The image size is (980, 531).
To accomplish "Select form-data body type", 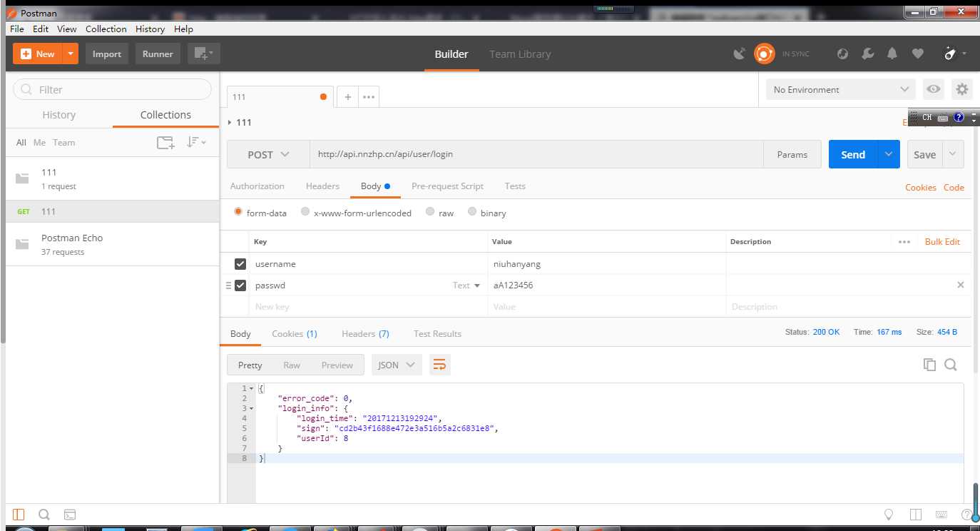I will pyautogui.click(x=238, y=212).
